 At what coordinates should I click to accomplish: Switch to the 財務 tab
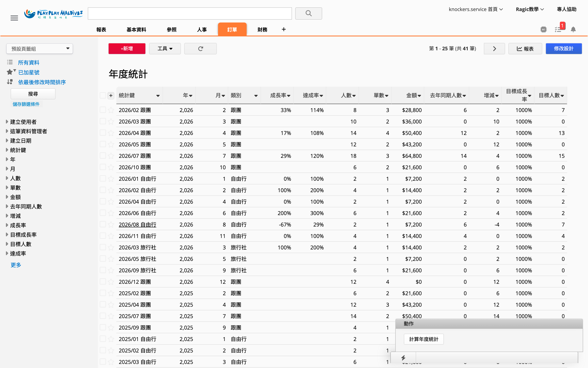[x=262, y=29]
